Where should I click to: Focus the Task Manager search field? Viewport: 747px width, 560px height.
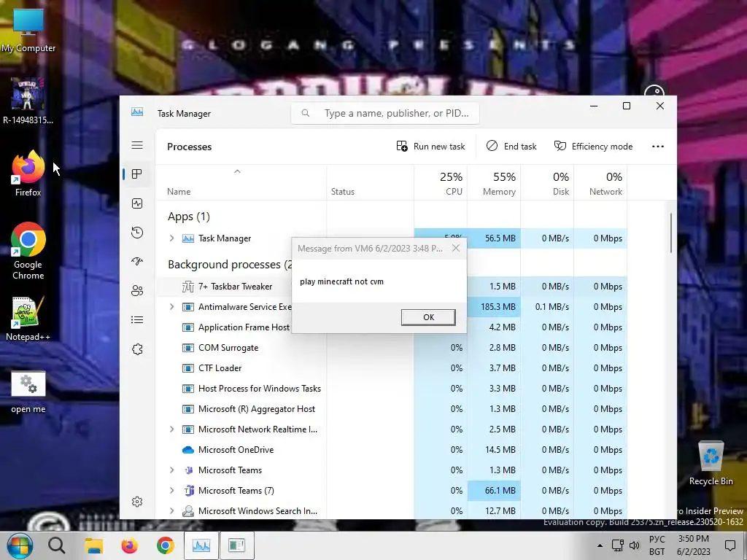[x=385, y=113]
